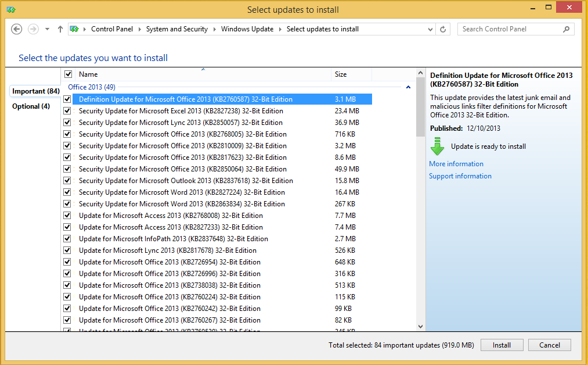Uncheck Definition Update KB2760587 checkbox
This screenshot has width=588, height=365.
67,99
